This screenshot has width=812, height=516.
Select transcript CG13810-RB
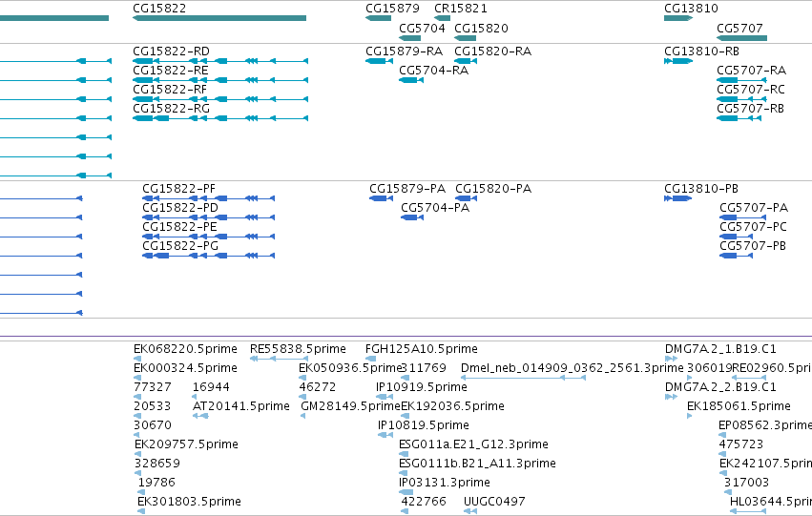tap(678, 61)
